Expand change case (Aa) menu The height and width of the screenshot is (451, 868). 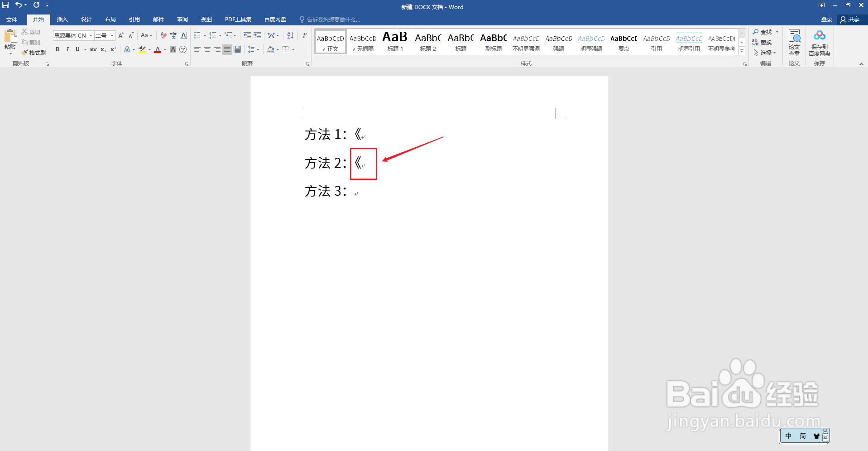pos(146,35)
